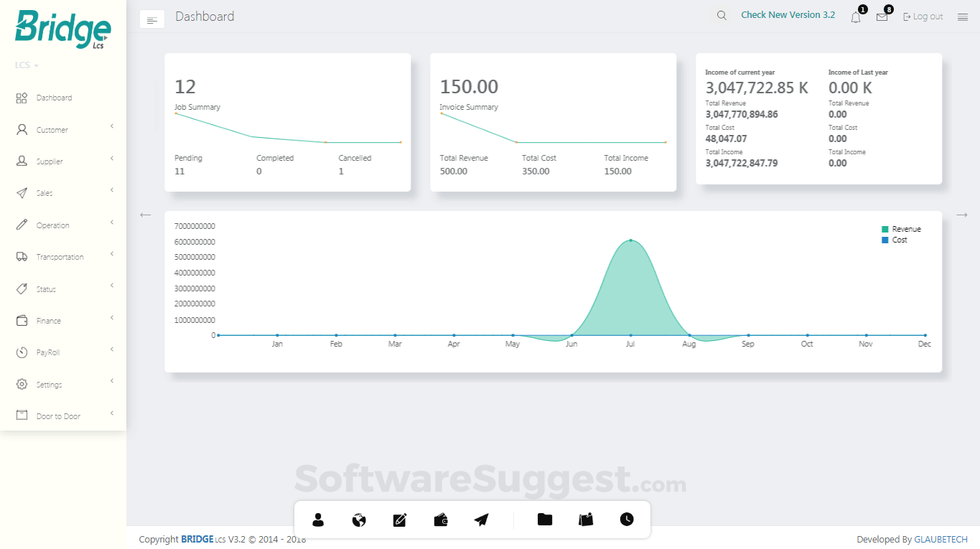Screen dimensions: 980x549
Task: Open search with the magnifier icon
Action: click(x=721, y=14)
